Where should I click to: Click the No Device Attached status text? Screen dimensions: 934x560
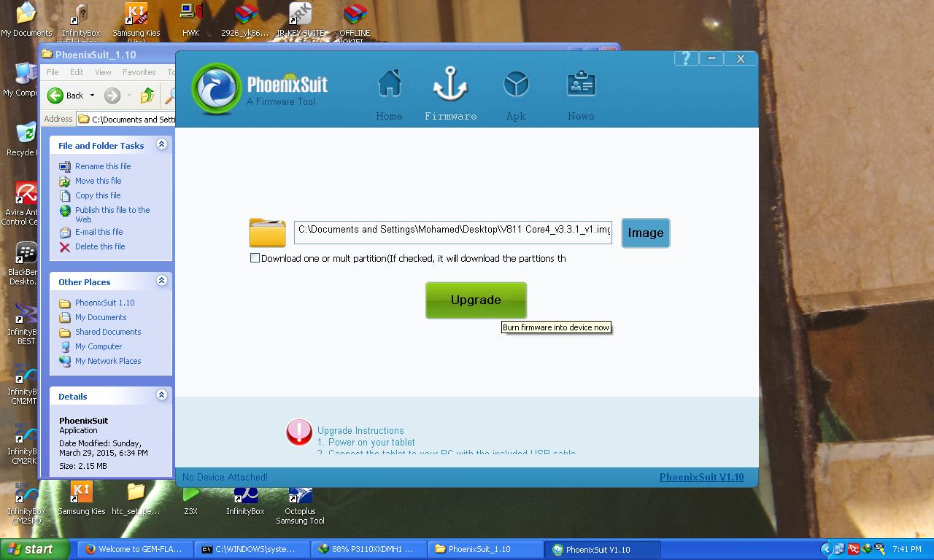click(x=225, y=477)
